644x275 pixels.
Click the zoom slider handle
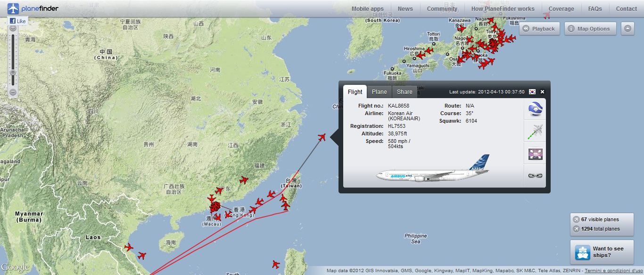pos(13,73)
